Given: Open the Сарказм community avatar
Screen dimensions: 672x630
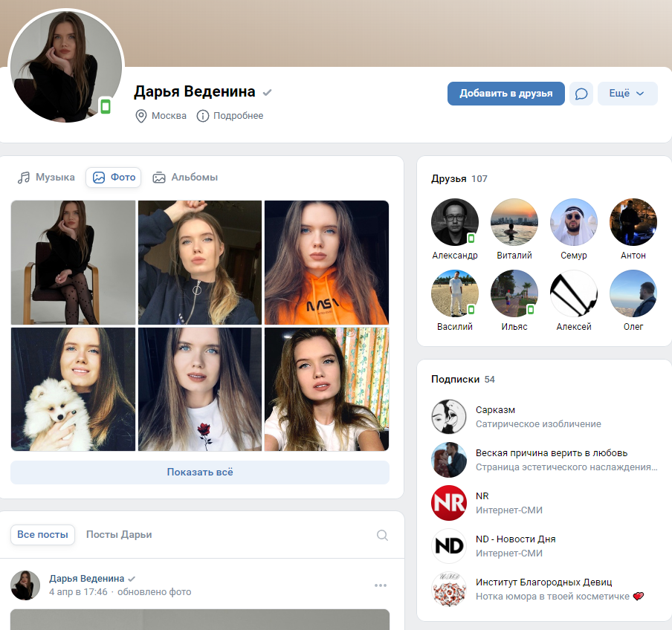Looking at the screenshot, I should point(449,417).
